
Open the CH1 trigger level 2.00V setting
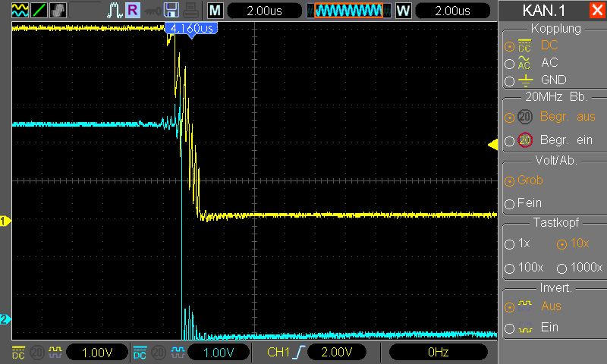[x=337, y=352]
